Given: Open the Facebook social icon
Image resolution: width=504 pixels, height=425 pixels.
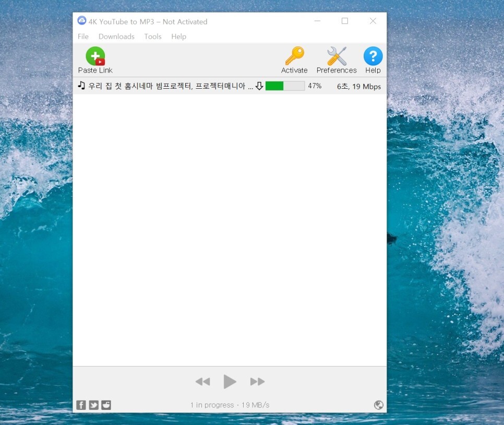Looking at the screenshot, I should (x=81, y=405).
